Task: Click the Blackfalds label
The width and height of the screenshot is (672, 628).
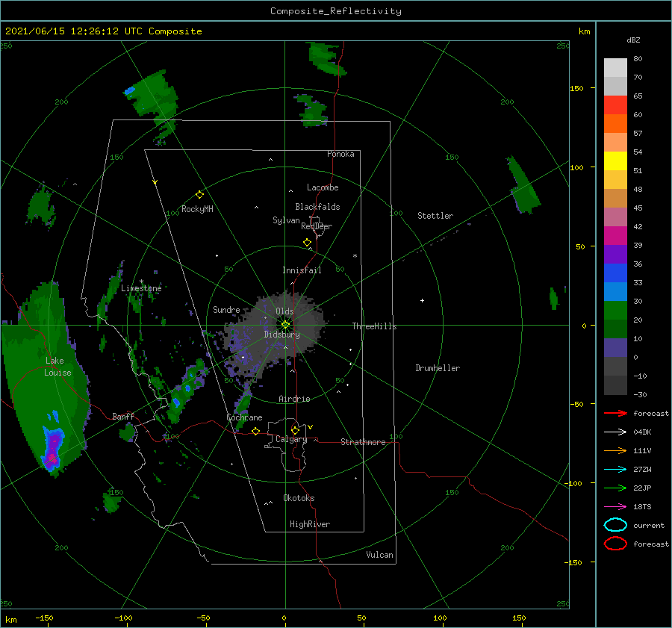Action: [317, 207]
